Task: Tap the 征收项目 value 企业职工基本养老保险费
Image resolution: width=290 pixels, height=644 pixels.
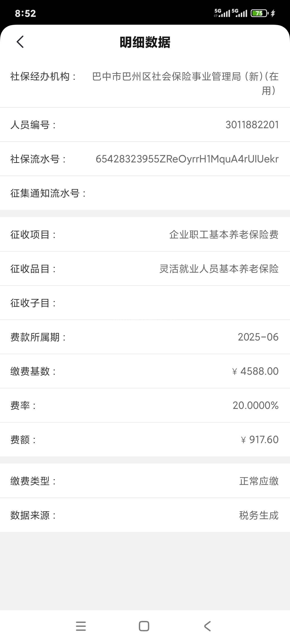Action: (x=224, y=235)
